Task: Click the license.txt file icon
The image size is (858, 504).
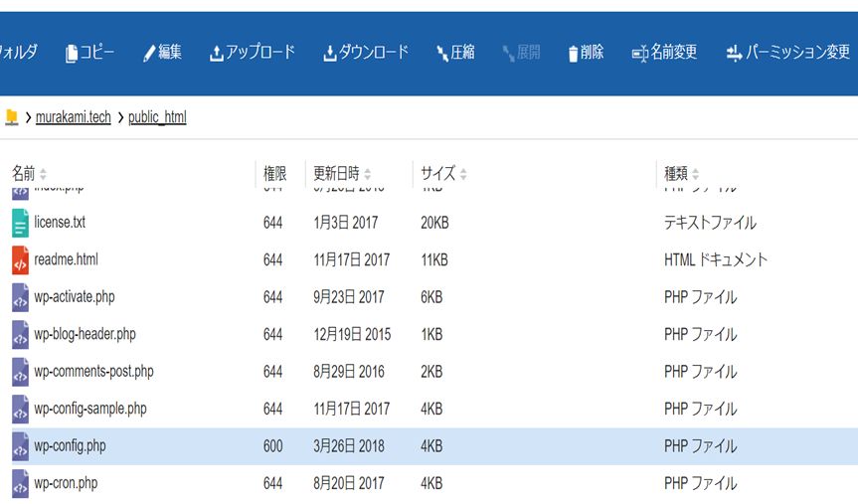Action: point(20,223)
